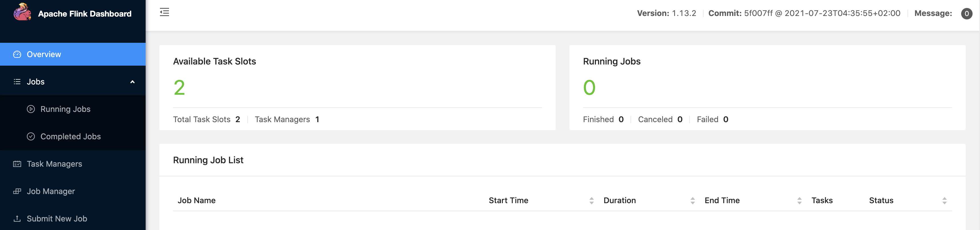Open the Overview menu item

44,55
